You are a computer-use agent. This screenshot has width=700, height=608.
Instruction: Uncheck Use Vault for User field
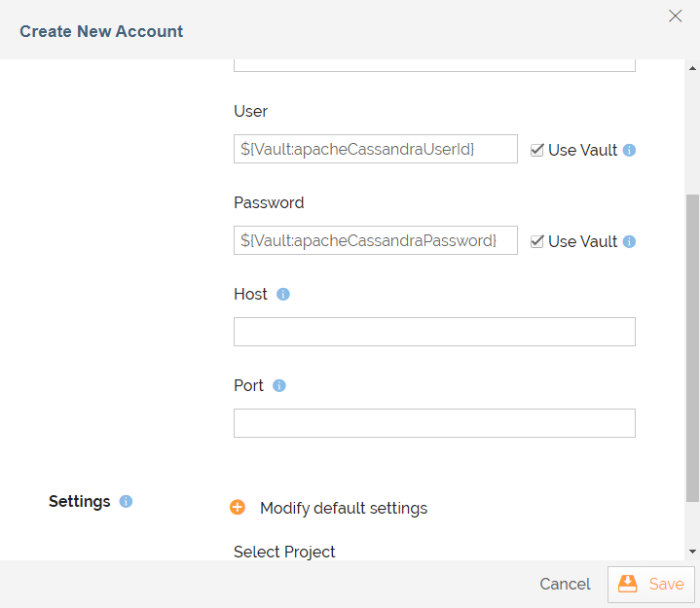(537, 151)
